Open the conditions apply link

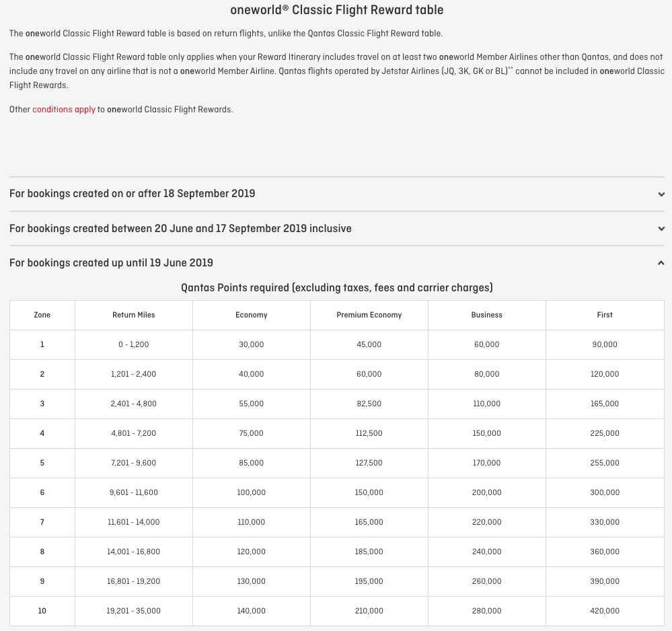pos(64,109)
